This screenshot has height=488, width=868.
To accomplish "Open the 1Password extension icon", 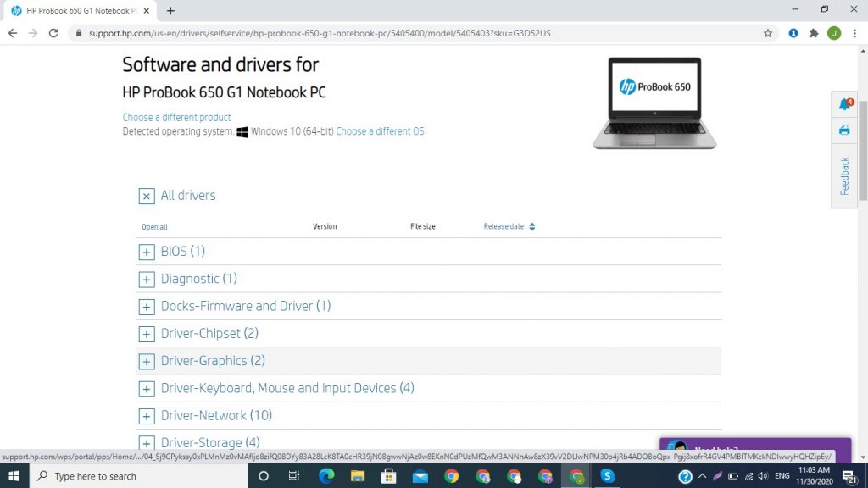I will (x=793, y=33).
